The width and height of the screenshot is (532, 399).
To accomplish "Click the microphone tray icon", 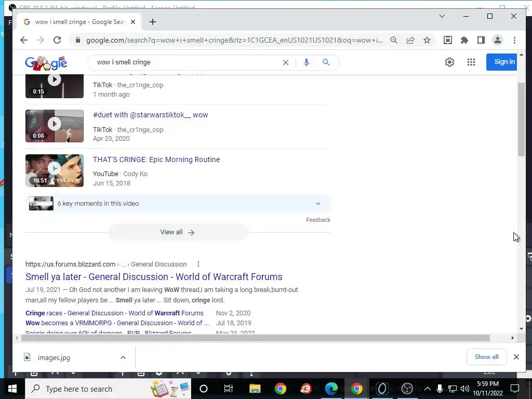I will (440, 389).
